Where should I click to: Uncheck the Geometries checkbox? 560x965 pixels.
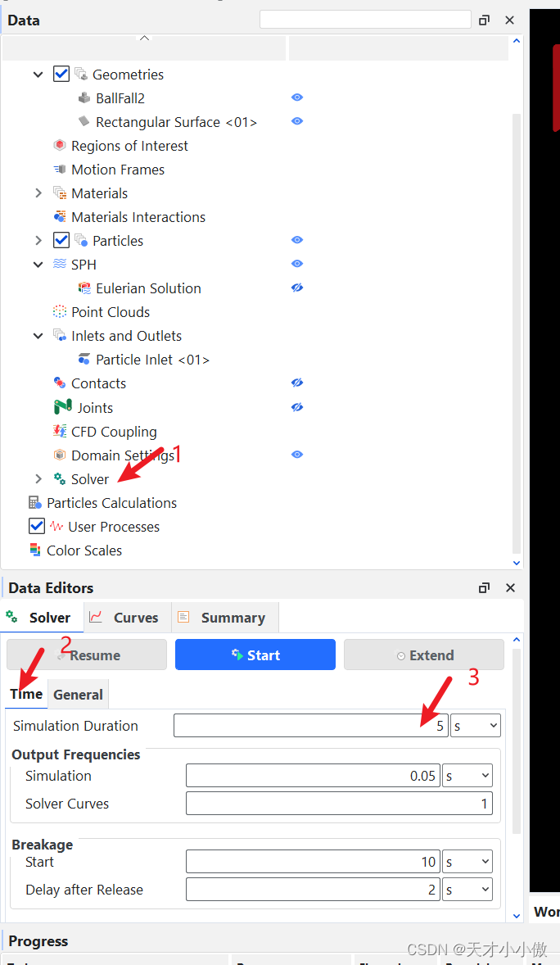pos(61,75)
